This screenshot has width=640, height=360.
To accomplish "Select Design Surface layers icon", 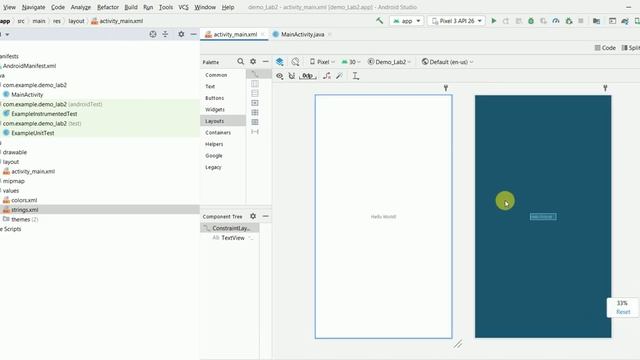I will 280,62.
